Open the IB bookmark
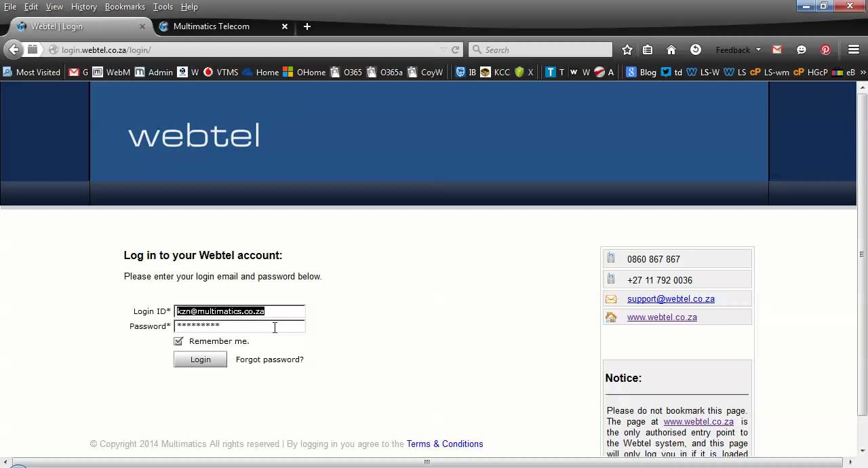The height and width of the screenshot is (468, 868). [466, 72]
